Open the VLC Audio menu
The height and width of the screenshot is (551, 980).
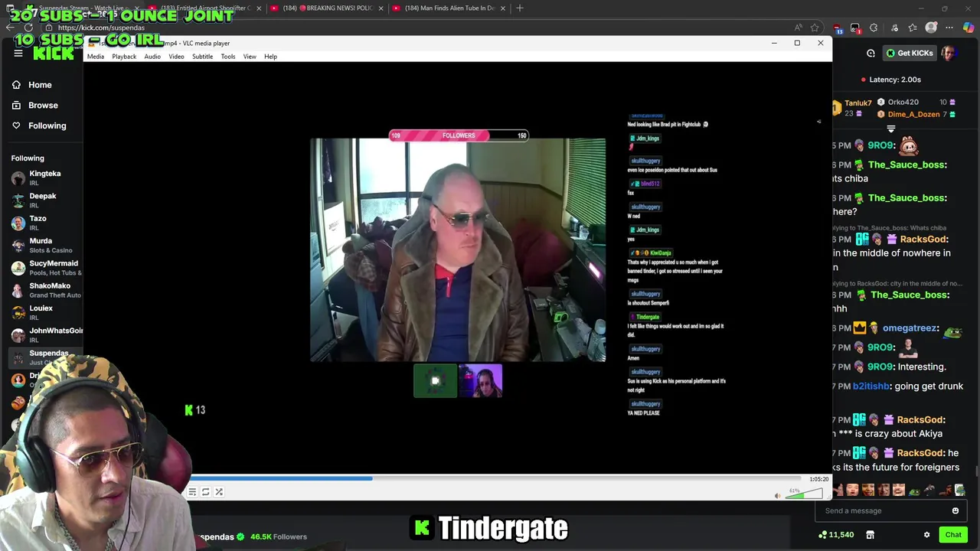(152, 57)
